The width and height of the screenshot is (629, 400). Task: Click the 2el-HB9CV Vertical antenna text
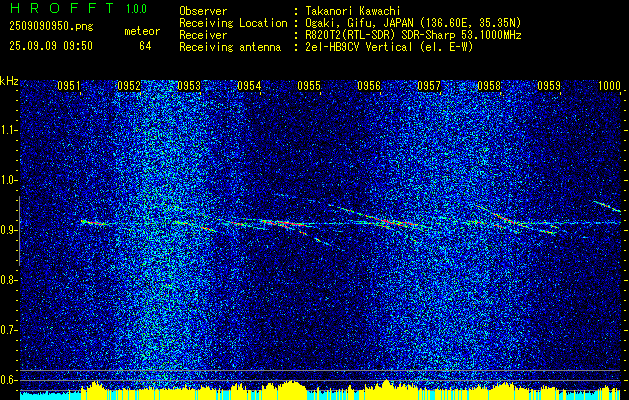pyautogui.click(x=389, y=47)
